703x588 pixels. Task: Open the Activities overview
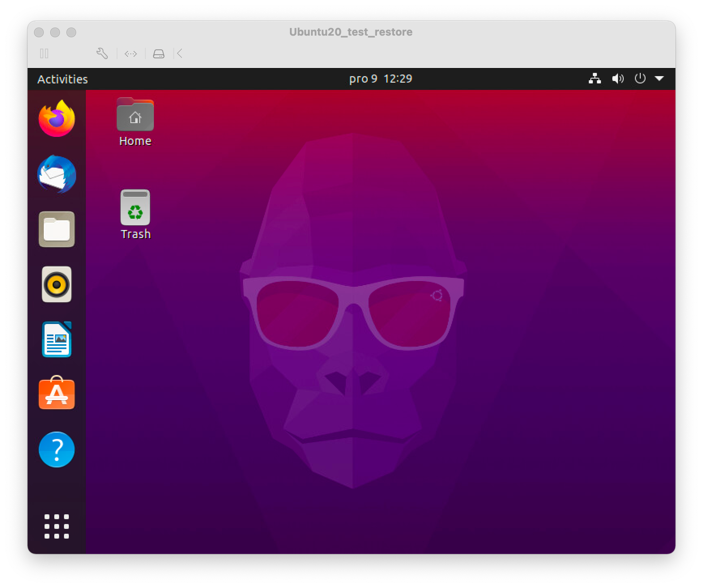62,79
